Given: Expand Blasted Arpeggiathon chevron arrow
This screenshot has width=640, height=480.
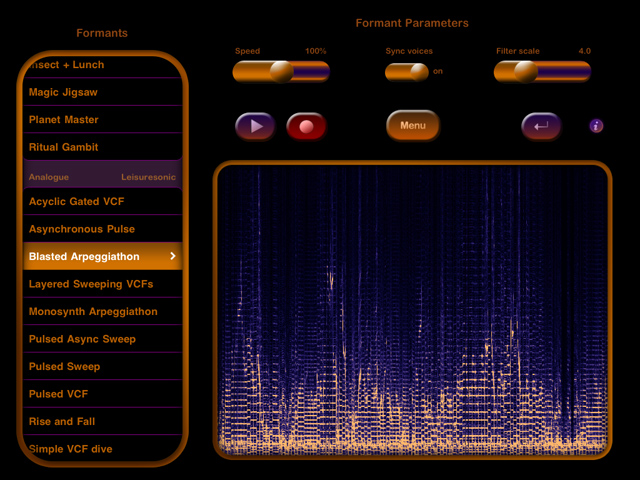Looking at the screenshot, I should click(x=173, y=257).
